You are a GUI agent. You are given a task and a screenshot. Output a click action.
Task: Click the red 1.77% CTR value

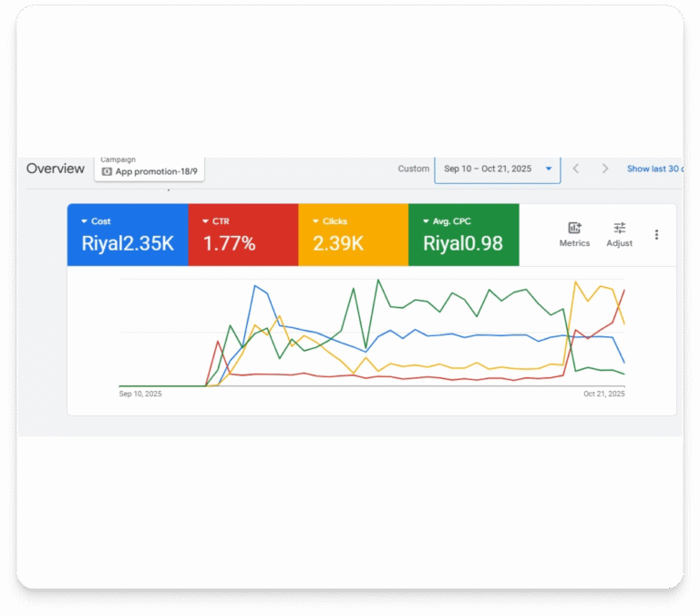click(x=229, y=244)
